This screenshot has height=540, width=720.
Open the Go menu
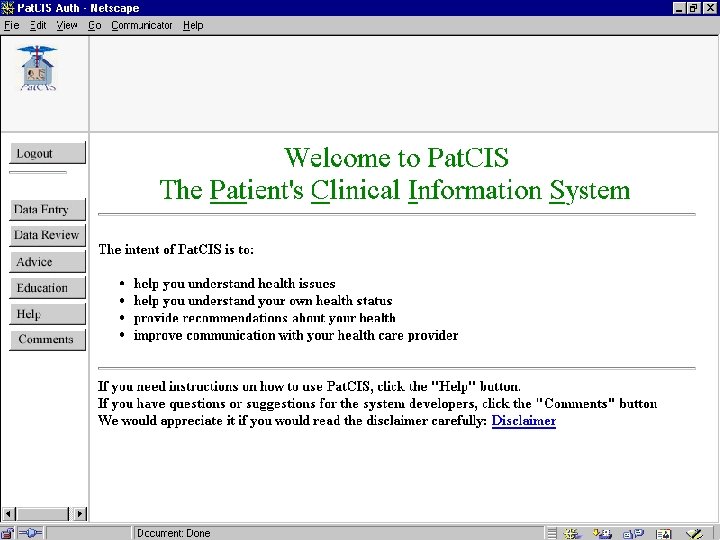[95, 25]
